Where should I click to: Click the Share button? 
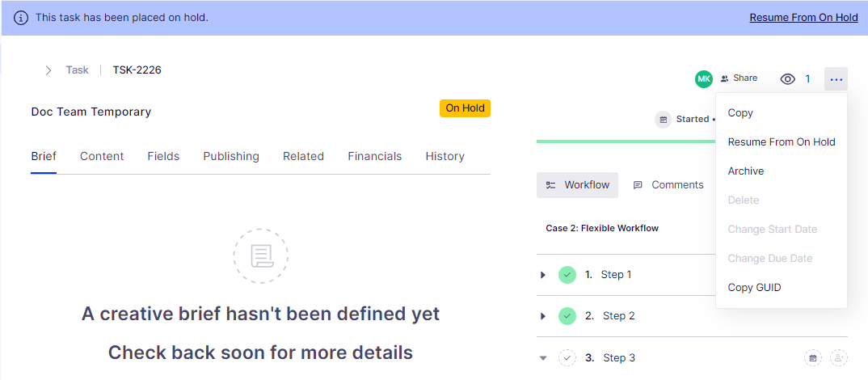point(739,78)
